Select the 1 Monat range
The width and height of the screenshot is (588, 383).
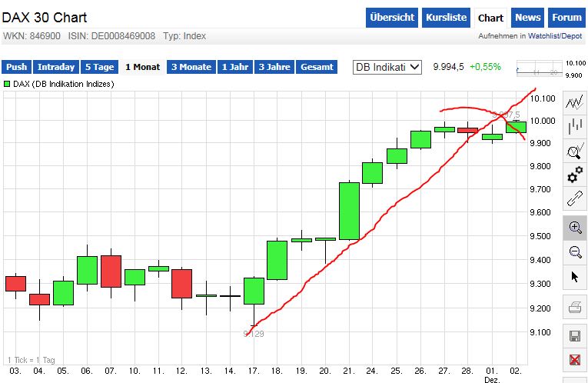tap(142, 67)
